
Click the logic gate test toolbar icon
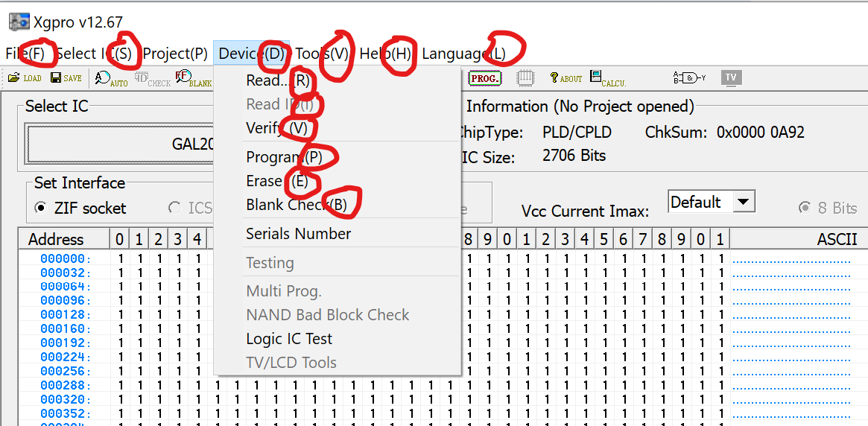[688, 77]
